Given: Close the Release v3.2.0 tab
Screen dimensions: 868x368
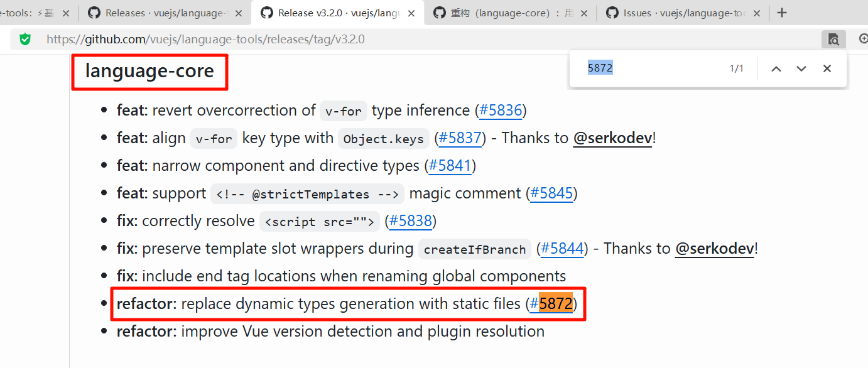Looking at the screenshot, I should (411, 13).
